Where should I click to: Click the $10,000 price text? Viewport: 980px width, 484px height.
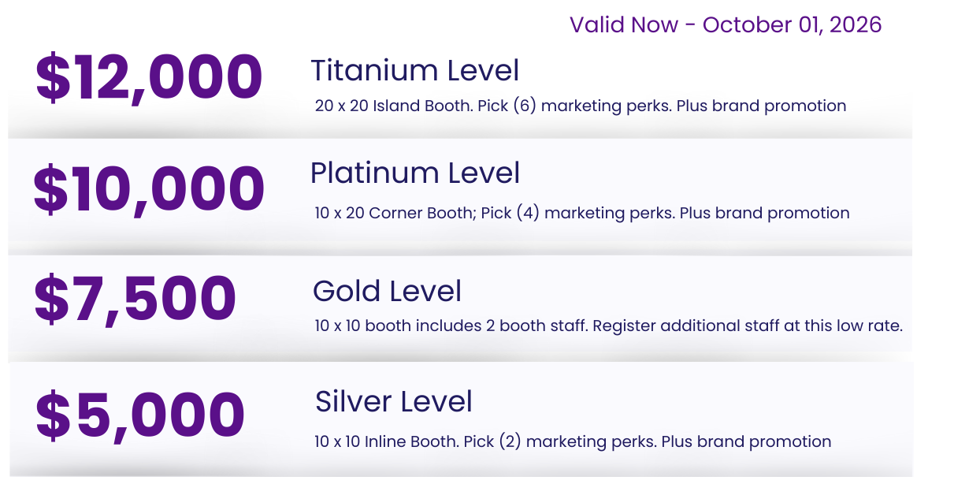(149, 189)
